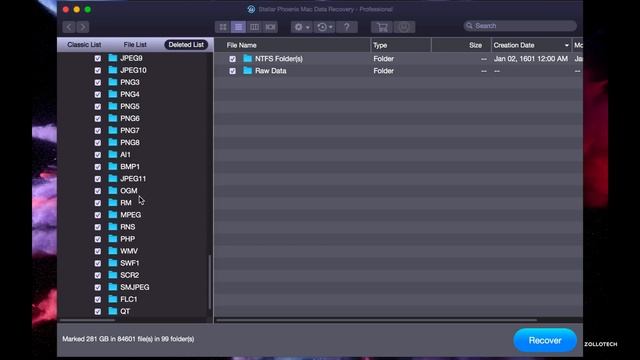Select the Deleted List tab
Screen dimensions: 640x360
tap(186, 44)
